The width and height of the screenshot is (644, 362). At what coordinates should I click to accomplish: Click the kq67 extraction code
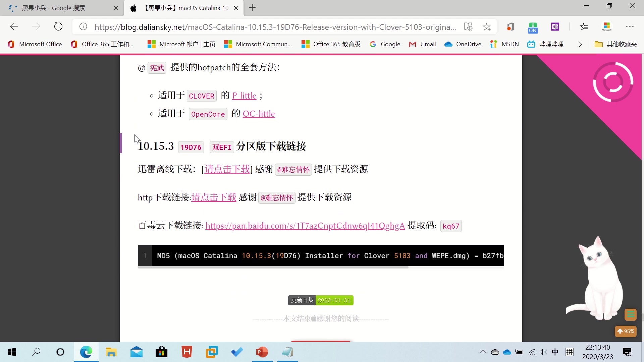tap(451, 226)
